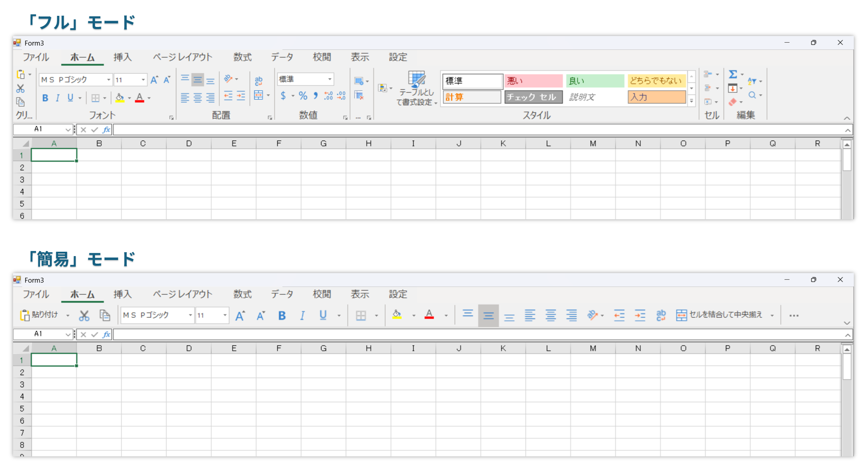This screenshot has width=868, height=471.
Task: Open the ファイル tab in full mode window
Action: [x=36, y=57]
